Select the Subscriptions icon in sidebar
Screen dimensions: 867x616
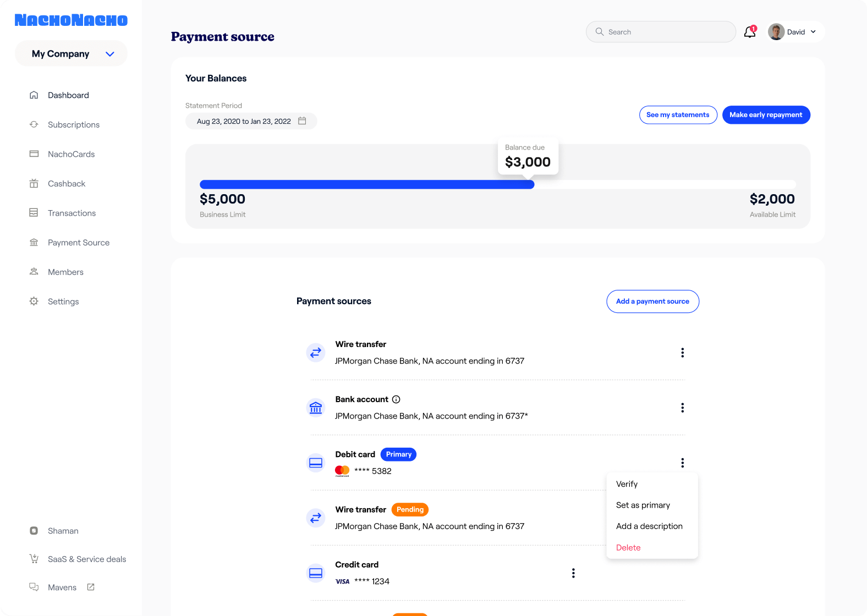(34, 124)
